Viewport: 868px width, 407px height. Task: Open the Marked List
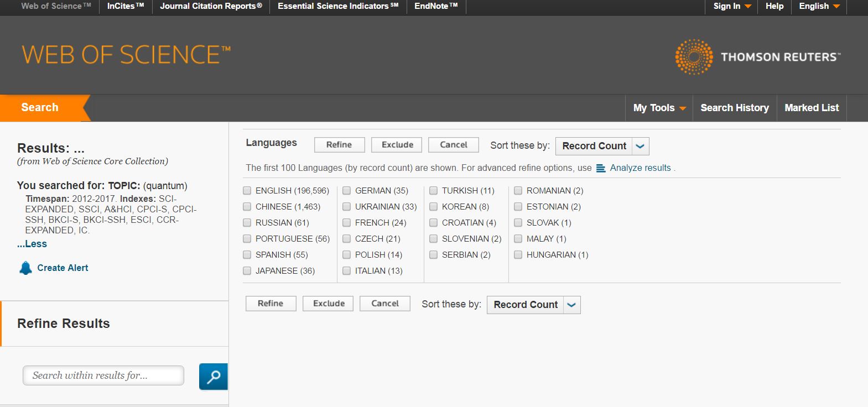(x=812, y=108)
